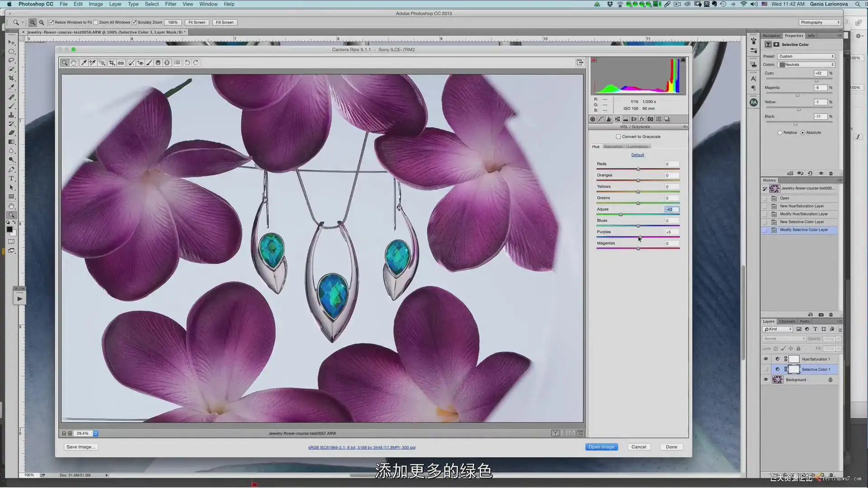This screenshot has height=488, width=868.
Task: Open the Camera Calibration panel tab
Action: pos(650,119)
